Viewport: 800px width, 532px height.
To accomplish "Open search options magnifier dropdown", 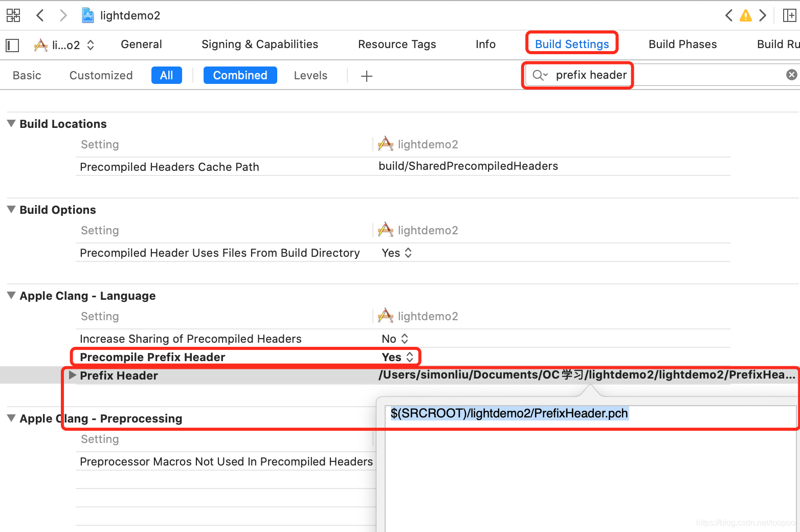I will [x=540, y=75].
